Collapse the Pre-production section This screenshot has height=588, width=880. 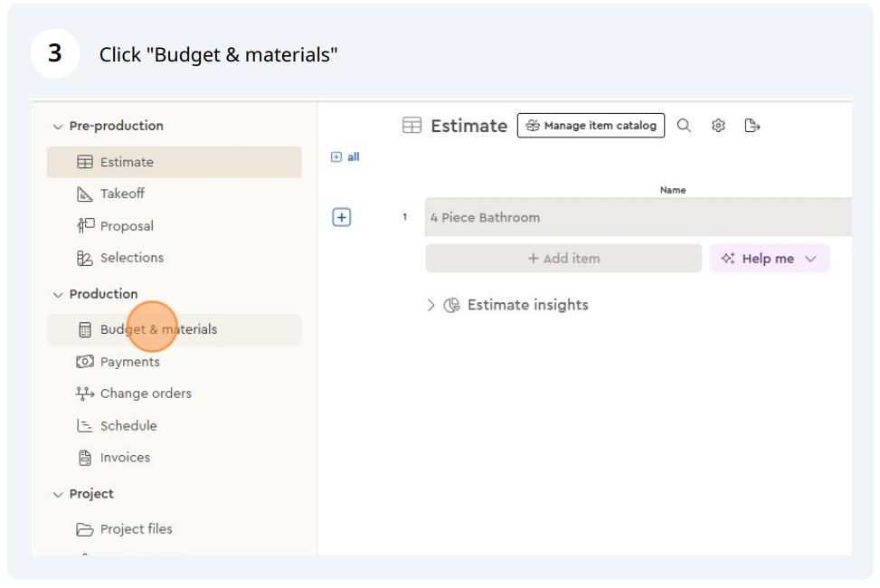(x=59, y=127)
